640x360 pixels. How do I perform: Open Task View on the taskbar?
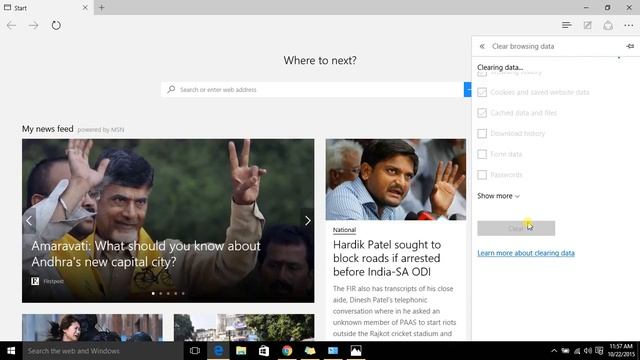[195, 351]
